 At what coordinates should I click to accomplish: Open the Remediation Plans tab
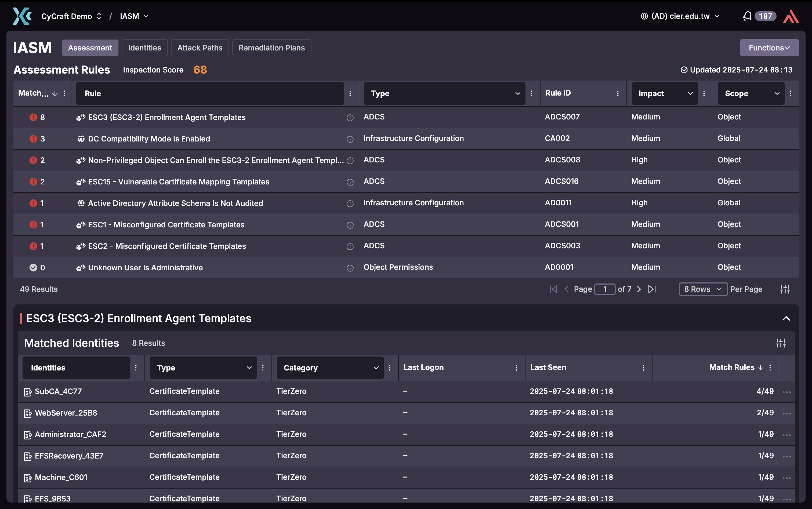pyautogui.click(x=271, y=48)
